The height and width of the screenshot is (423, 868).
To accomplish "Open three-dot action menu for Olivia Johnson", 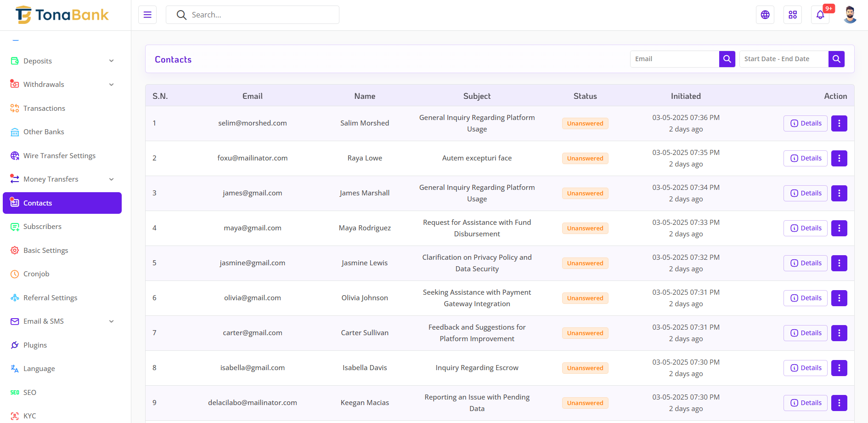I will [839, 298].
